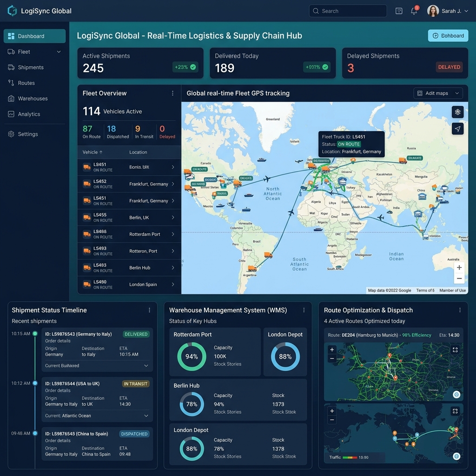Go to Dashboard in the sidebar

tap(34, 36)
